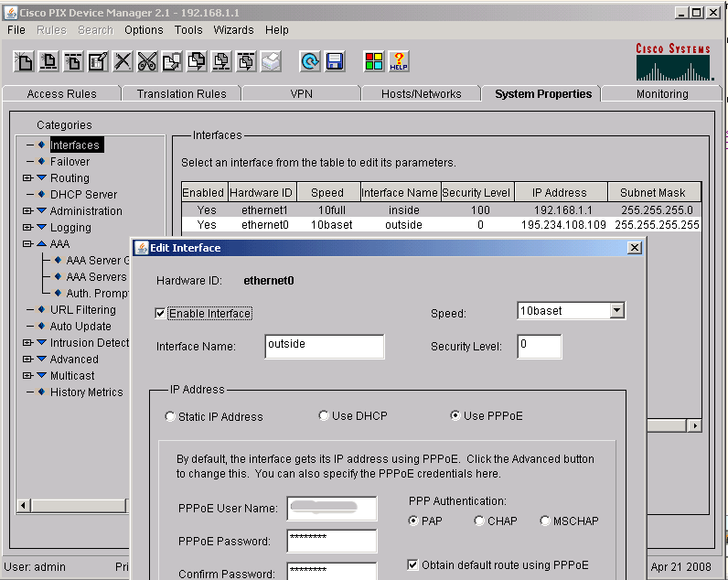
Task: Select URL Filtering in categories tree
Action: [83, 310]
